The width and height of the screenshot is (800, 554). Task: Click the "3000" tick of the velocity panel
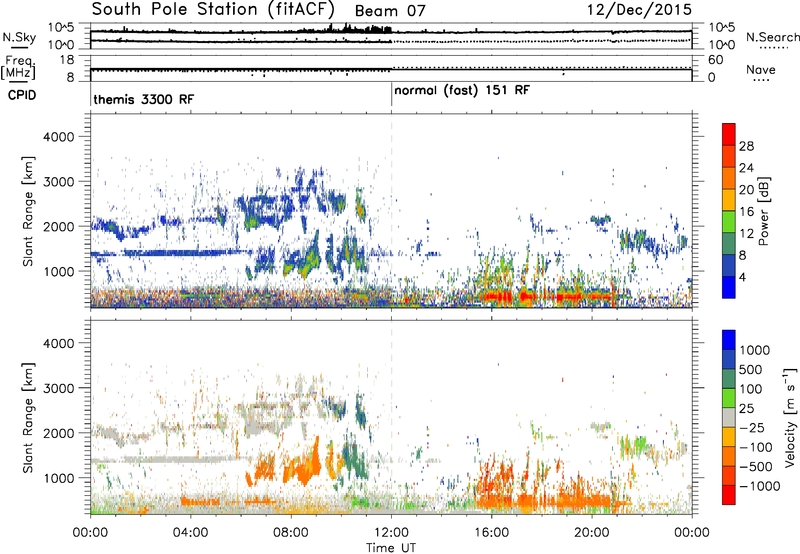click(58, 388)
